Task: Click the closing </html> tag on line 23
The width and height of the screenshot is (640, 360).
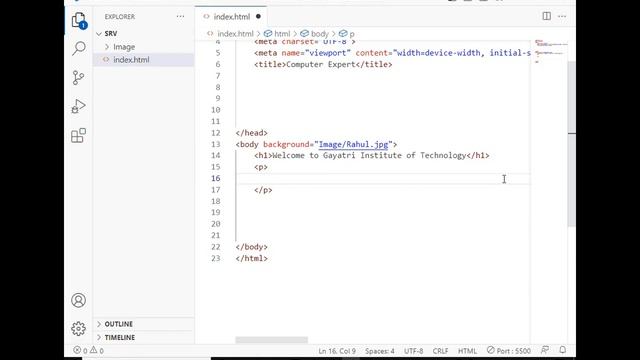Action: click(251, 258)
